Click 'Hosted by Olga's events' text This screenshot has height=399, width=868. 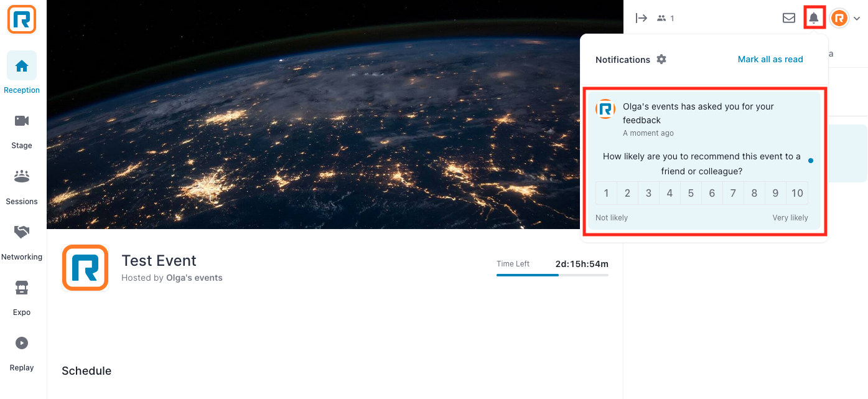172,278
